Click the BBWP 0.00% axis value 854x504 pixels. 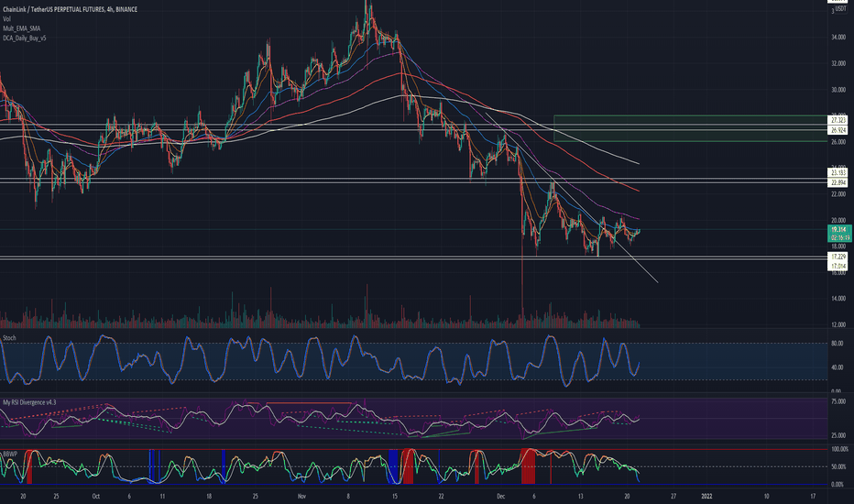[x=838, y=485]
